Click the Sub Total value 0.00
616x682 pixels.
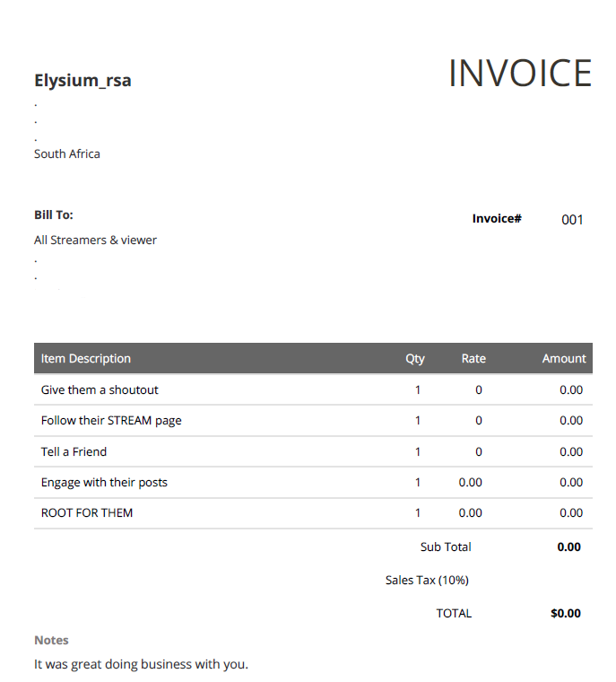569,547
